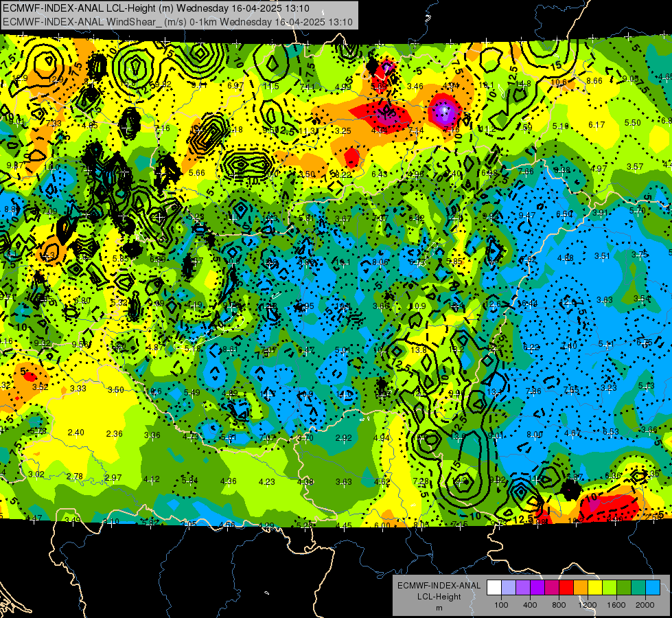Click the wind shear value '4.97'
Screen dimensions: 672x618
pos(599,168)
